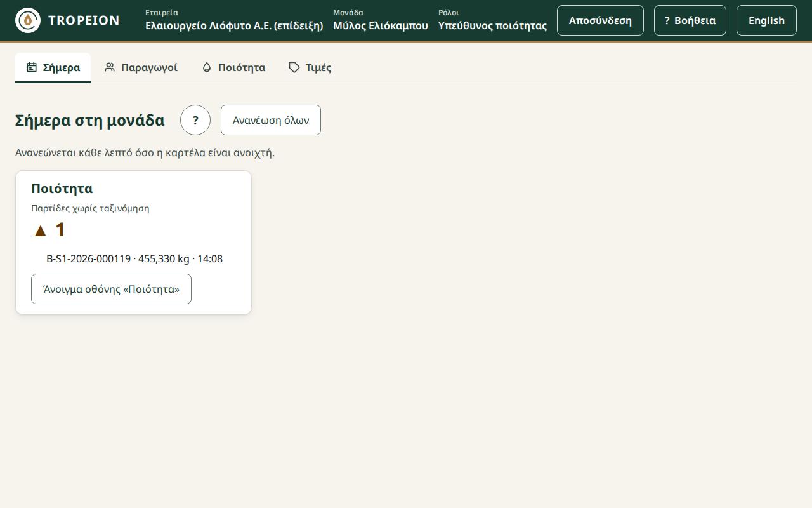Click the calendar icon on the Σήμερα tab
The width and height of the screenshot is (812, 508).
(32, 67)
